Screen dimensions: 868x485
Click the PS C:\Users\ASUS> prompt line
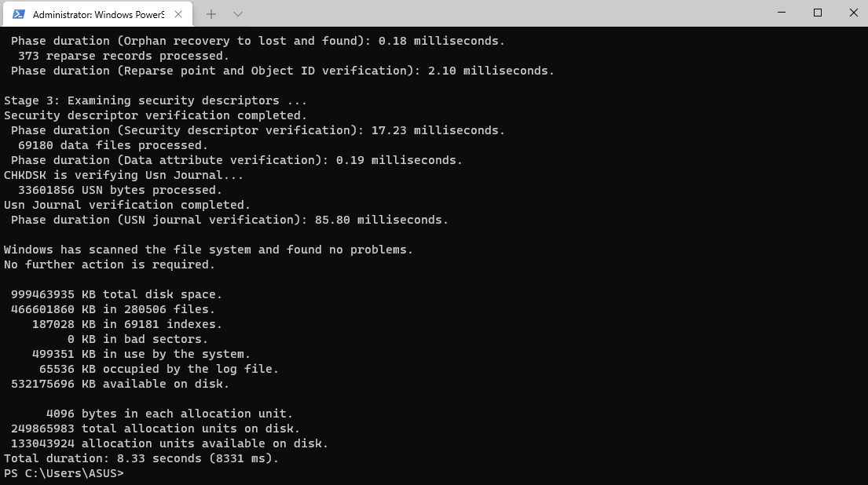pyautogui.click(x=64, y=473)
